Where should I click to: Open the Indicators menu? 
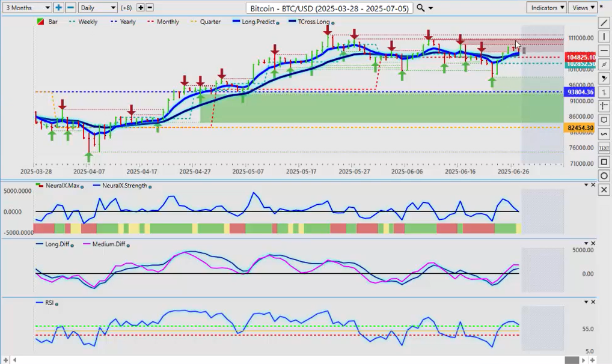[x=546, y=8]
